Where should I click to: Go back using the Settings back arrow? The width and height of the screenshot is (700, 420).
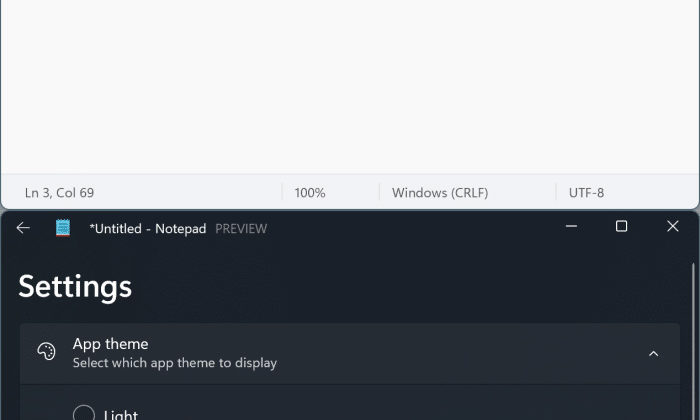coord(23,228)
